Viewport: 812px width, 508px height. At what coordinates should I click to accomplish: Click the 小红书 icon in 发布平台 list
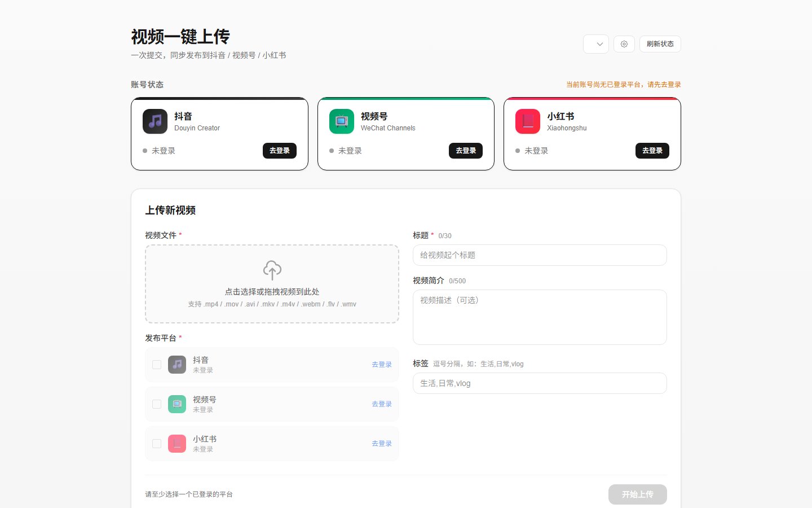pos(177,444)
